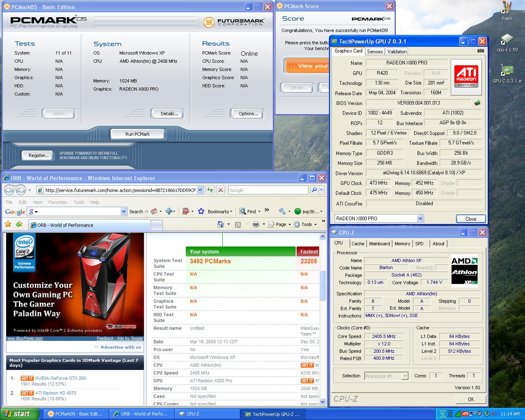This screenshot has width=525, height=420.
Task: Click GET IT badge for GeForce GTX 260
Action: [27, 378]
